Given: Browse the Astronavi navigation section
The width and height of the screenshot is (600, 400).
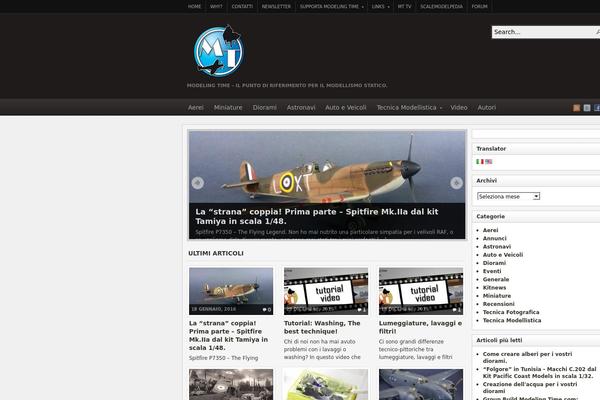Looking at the screenshot, I should click(x=301, y=108).
